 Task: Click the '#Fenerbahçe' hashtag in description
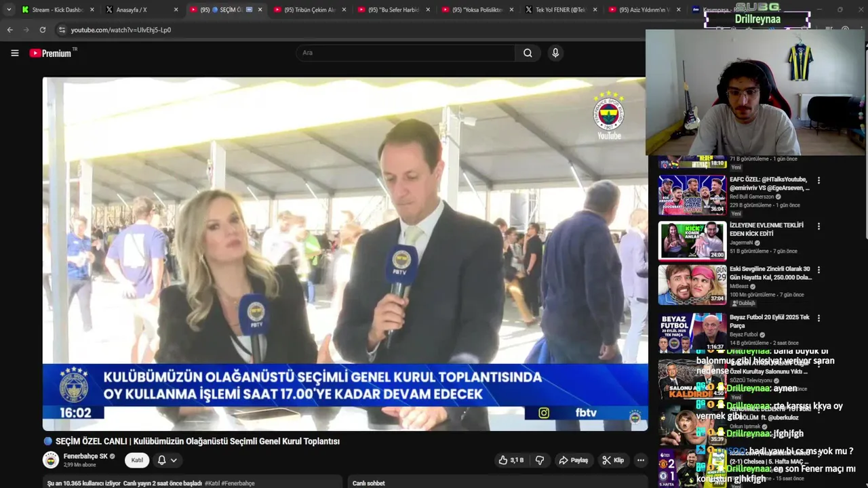[x=238, y=483]
